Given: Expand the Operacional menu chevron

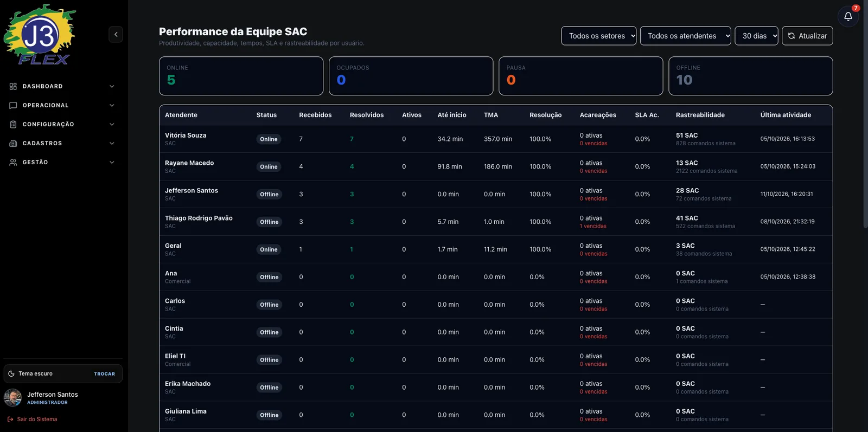Looking at the screenshot, I should point(112,105).
